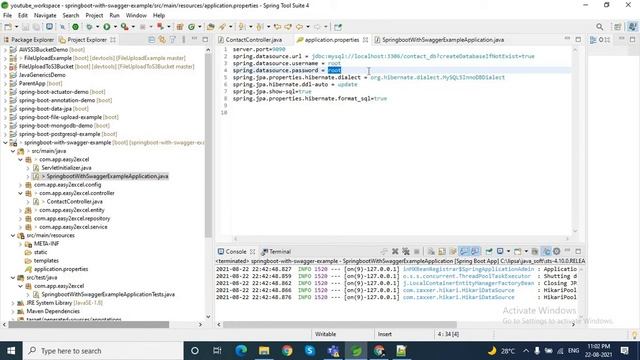
Task: Click the Debug bug icon in toolbar
Action: [89, 27]
